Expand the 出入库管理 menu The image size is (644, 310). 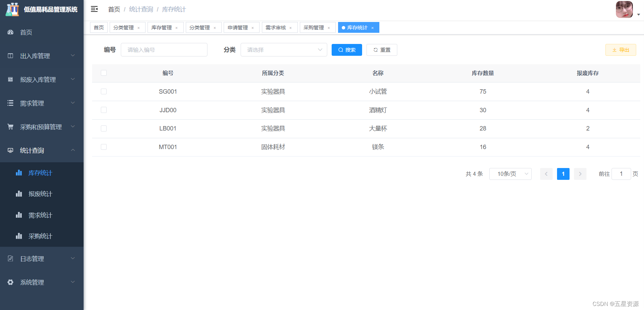coord(73,55)
